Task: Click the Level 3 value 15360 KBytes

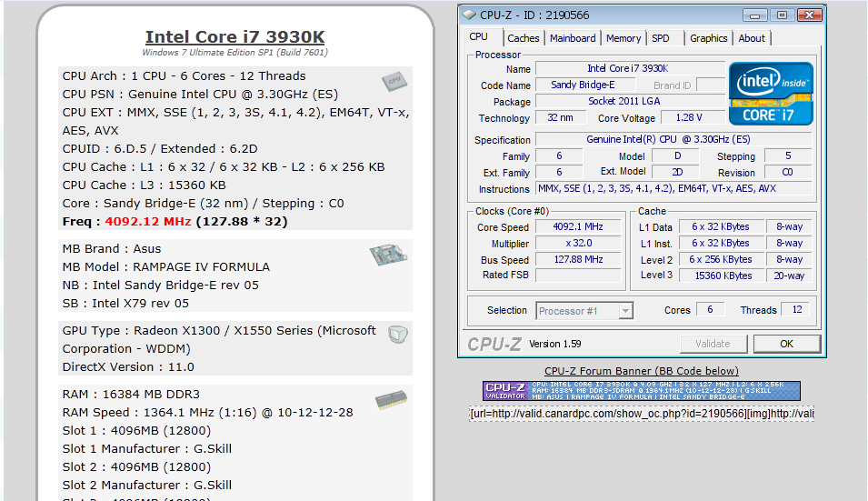Action: (721, 276)
